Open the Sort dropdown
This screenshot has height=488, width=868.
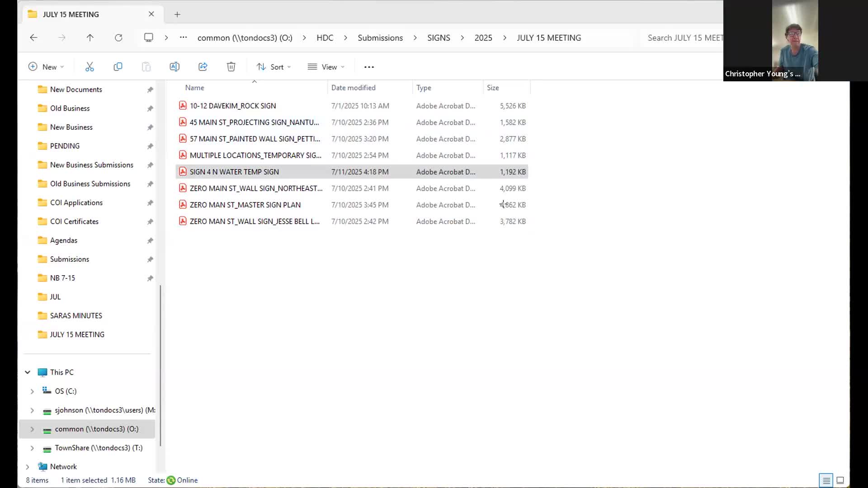(274, 67)
